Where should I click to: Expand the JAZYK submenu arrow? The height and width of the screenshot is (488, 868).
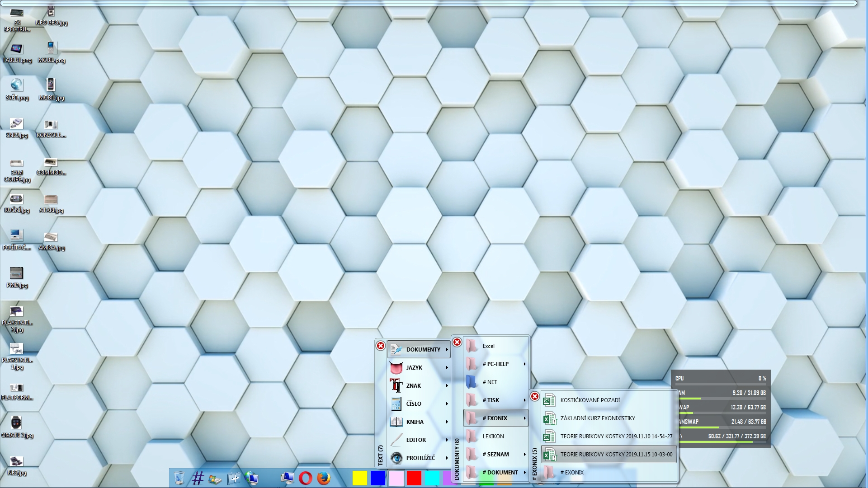pyautogui.click(x=447, y=367)
